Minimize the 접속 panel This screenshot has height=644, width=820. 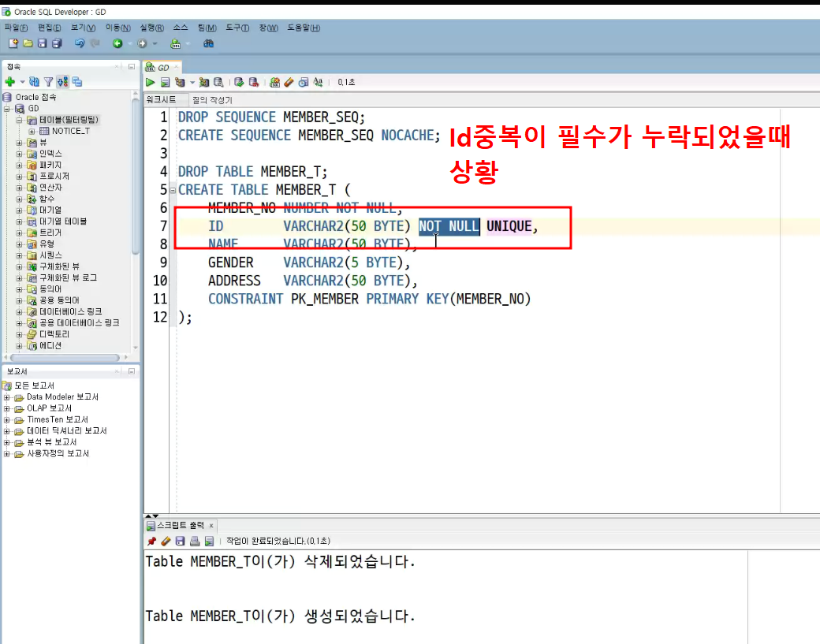(131, 66)
